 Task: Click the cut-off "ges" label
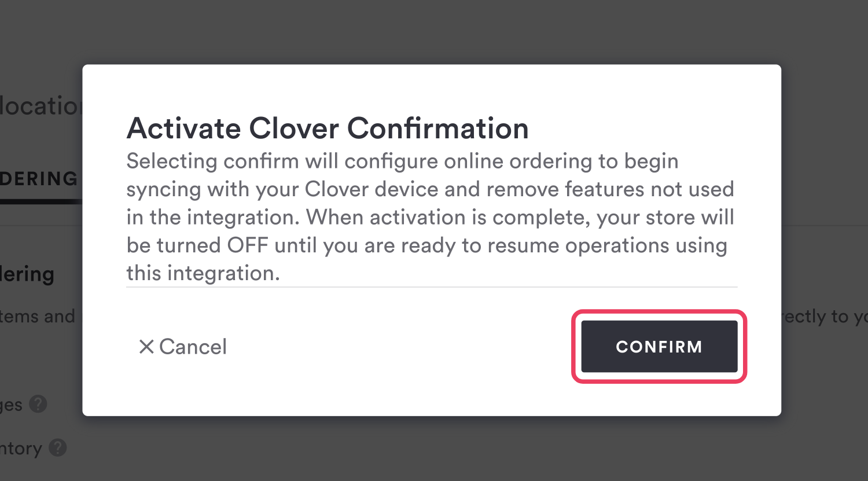click(x=12, y=405)
